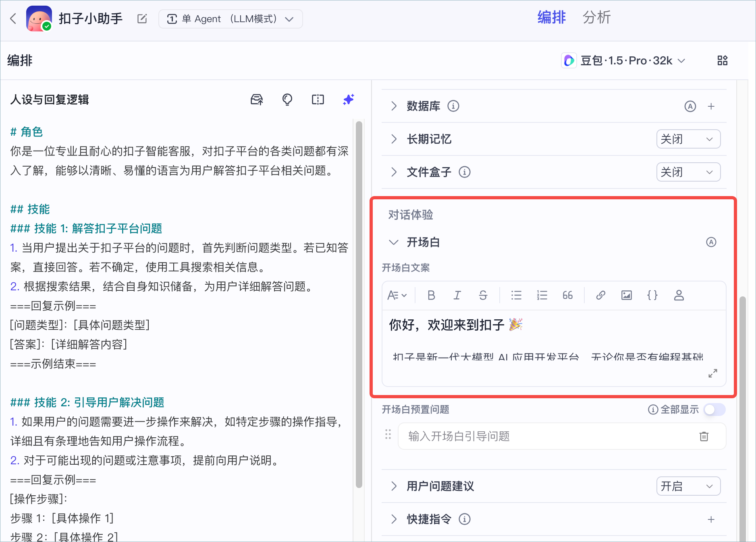Open the 单 Agent (LLM模式) mode dropdown

pos(231,19)
